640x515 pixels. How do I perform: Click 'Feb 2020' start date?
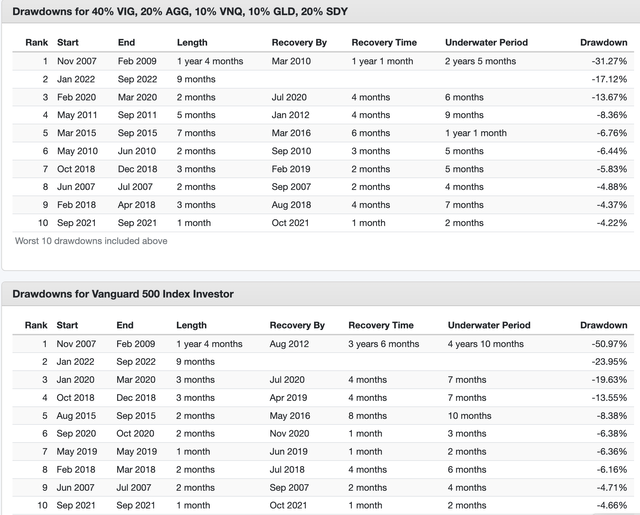tap(76, 97)
